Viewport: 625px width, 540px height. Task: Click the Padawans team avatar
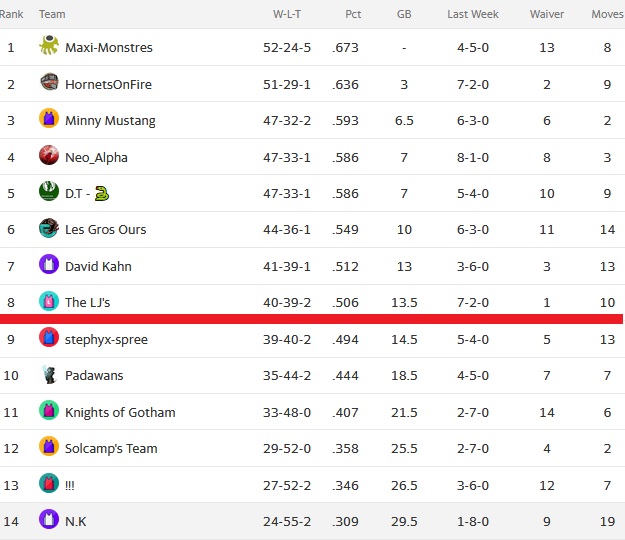[49, 374]
